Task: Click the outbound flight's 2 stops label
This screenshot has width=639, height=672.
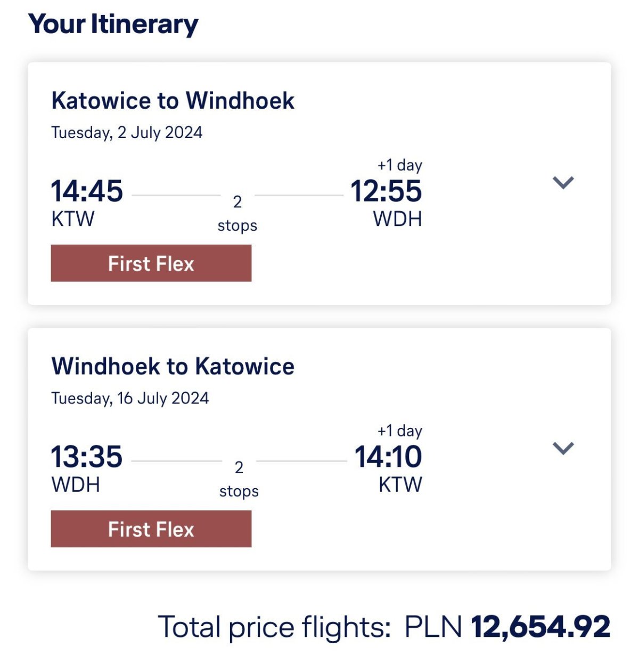Action: tap(237, 213)
